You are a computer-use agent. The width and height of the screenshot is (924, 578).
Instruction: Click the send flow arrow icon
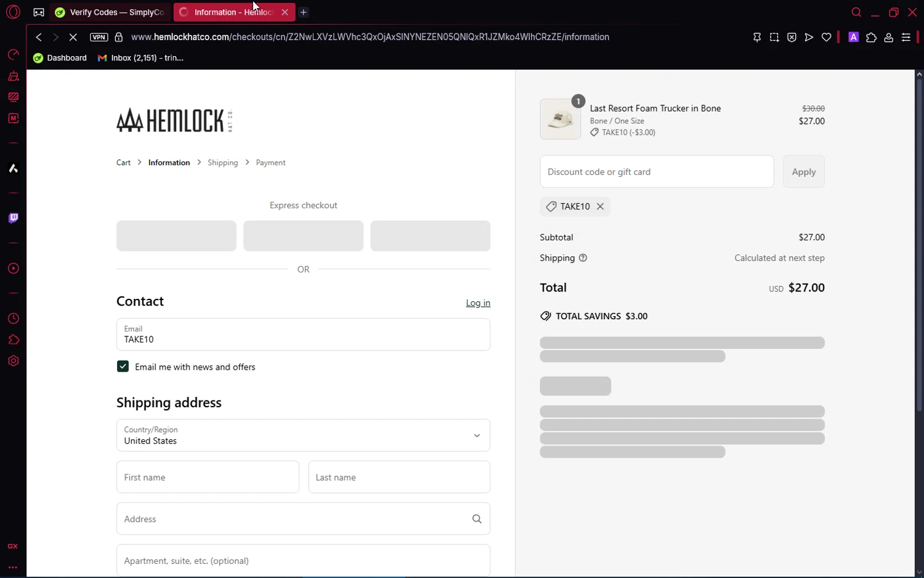click(x=809, y=38)
